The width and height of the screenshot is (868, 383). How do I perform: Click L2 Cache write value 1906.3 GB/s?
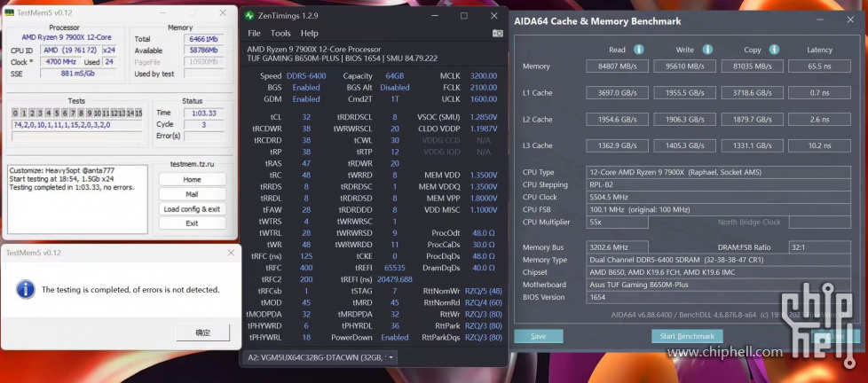[x=685, y=120]
